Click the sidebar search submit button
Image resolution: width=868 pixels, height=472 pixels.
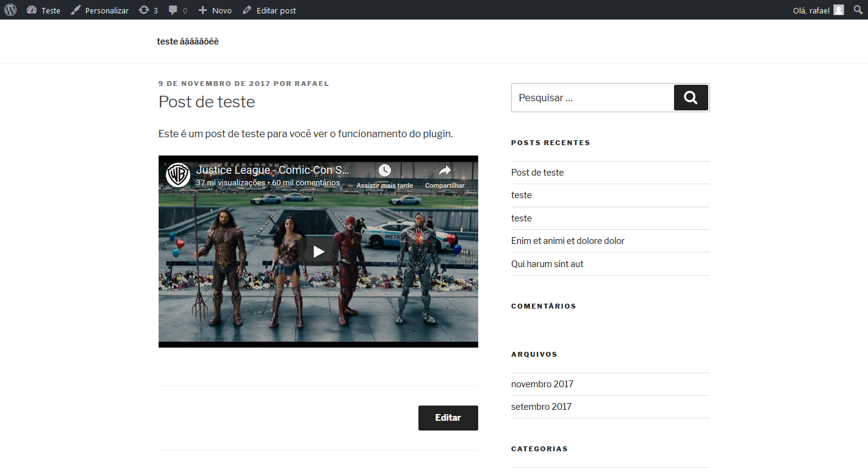pyautogui.click(x=691, y=98)
